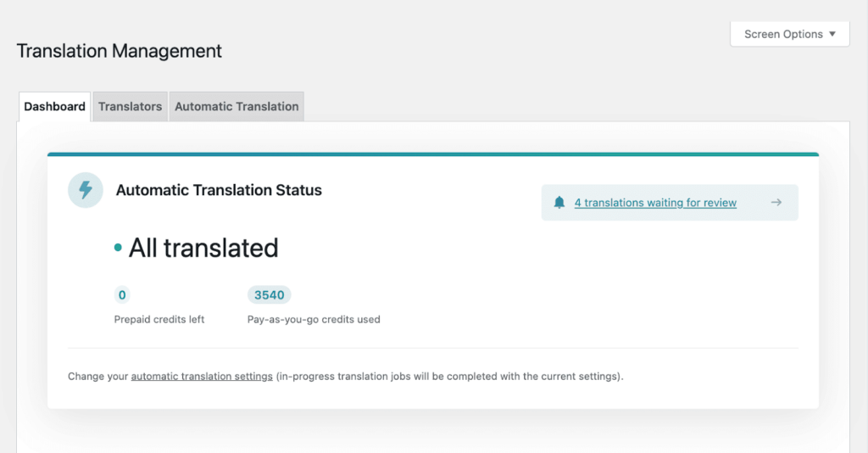Click the lightning bolt Automatic Translation icon
The image size is (868, 453).
click(x=86, y=190)
